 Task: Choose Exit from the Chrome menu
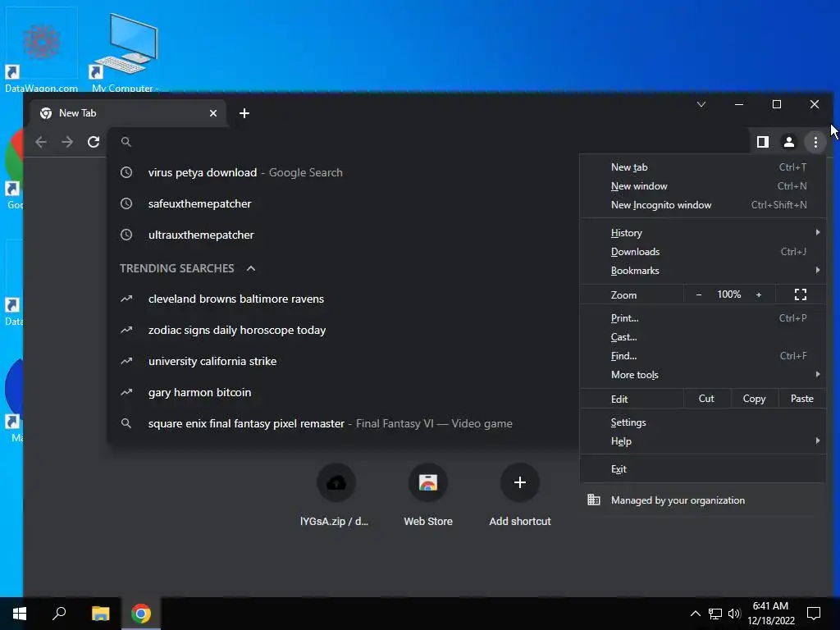[703, 468]
